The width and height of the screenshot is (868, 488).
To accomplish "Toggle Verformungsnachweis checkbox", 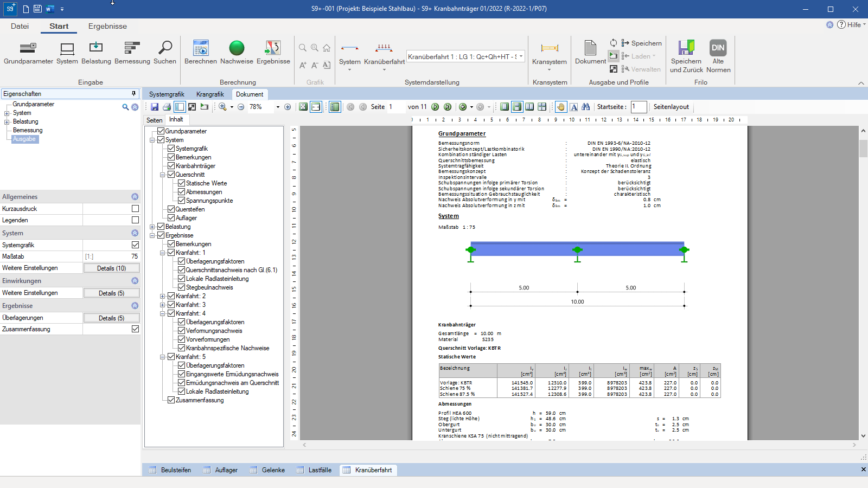I will [x=182, y=331].
